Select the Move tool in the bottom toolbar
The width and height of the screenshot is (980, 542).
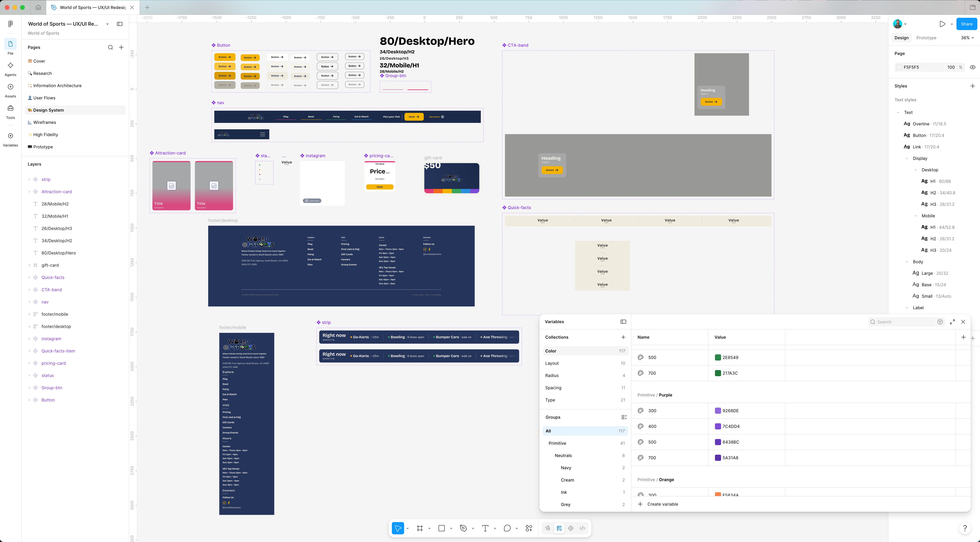click(398, 528)
